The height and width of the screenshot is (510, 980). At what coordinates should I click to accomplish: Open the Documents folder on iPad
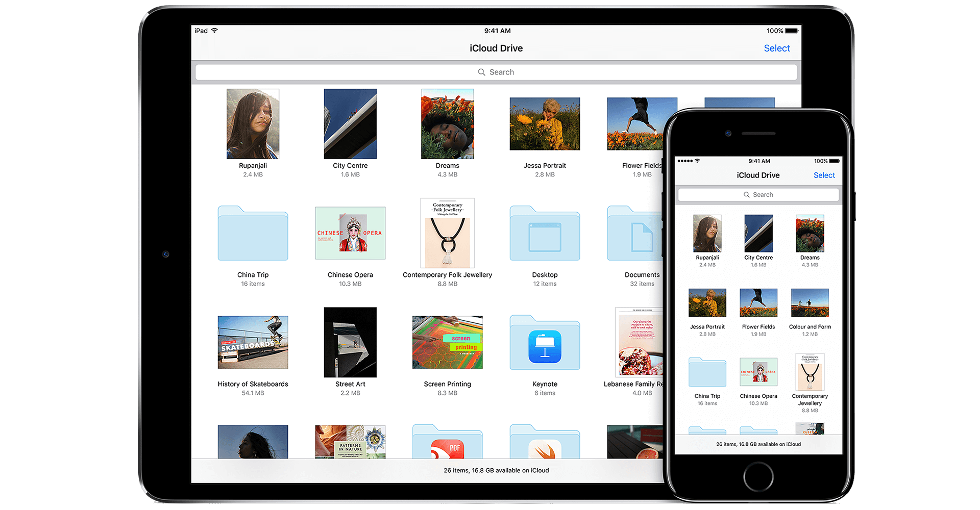tap(634, 233)
